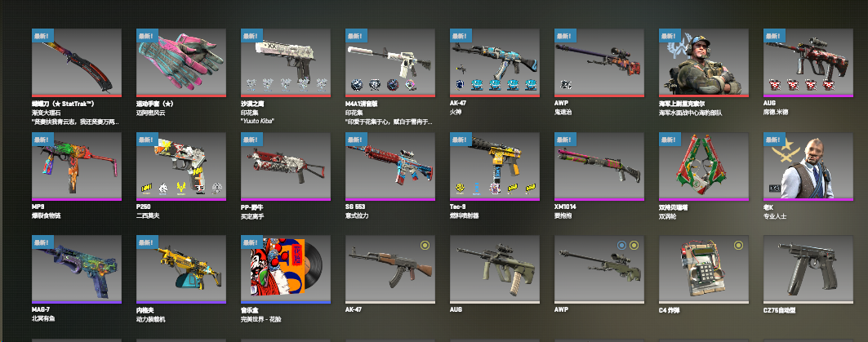Open the 音乐盒 music kit item
The height and width of the screenshot is (342, 868).
coord(286,269)
